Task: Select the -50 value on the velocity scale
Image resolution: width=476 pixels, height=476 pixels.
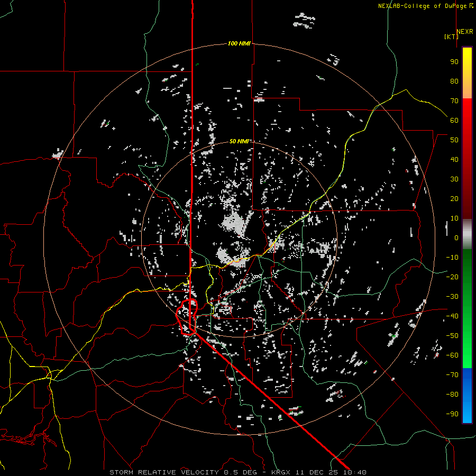Action: (x=452, y=336)
